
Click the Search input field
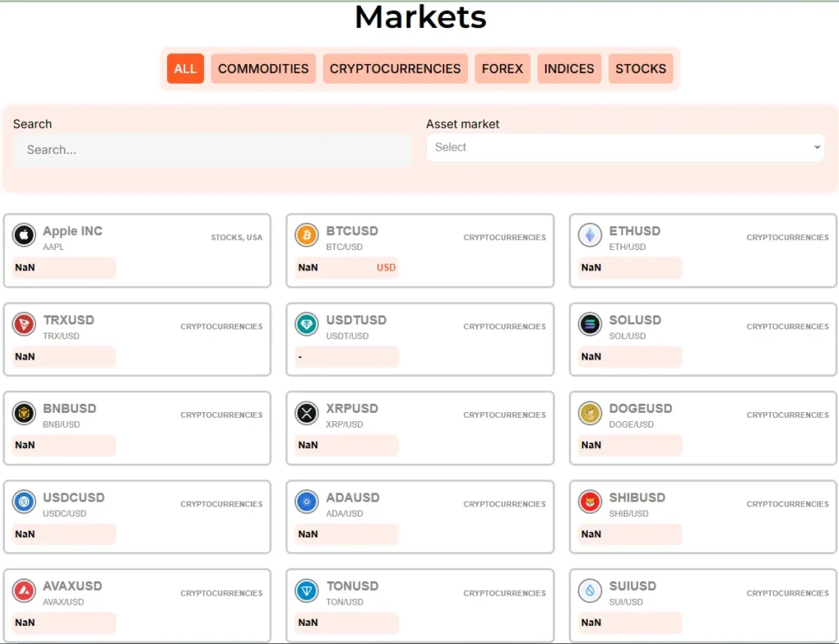[x=211, y=150]
